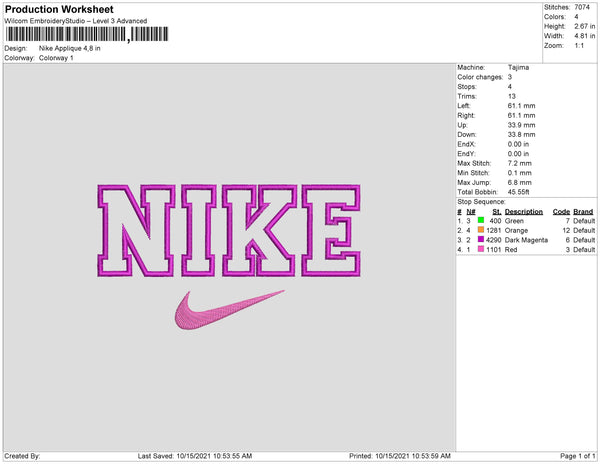Click the zoom value 1:1
600x464 pixels.
coord(579,46)
